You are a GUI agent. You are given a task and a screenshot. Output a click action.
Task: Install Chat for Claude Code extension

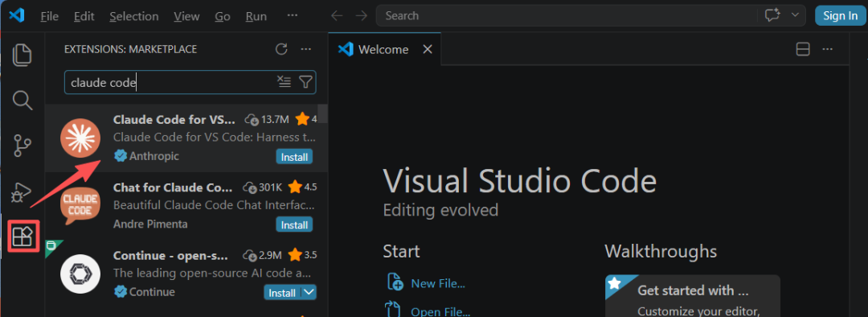294,225
